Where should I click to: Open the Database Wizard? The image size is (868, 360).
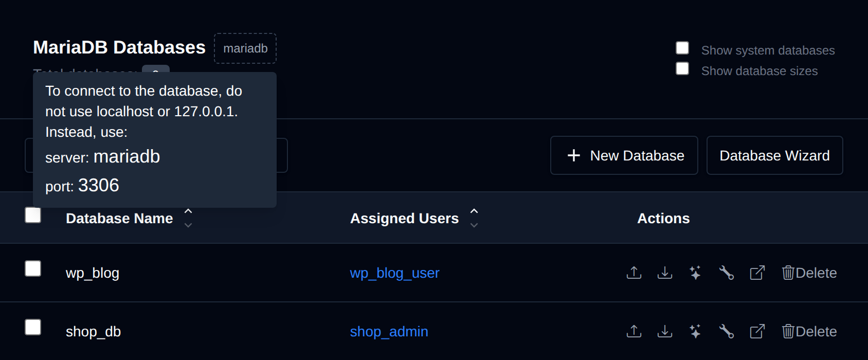[775, 155]
